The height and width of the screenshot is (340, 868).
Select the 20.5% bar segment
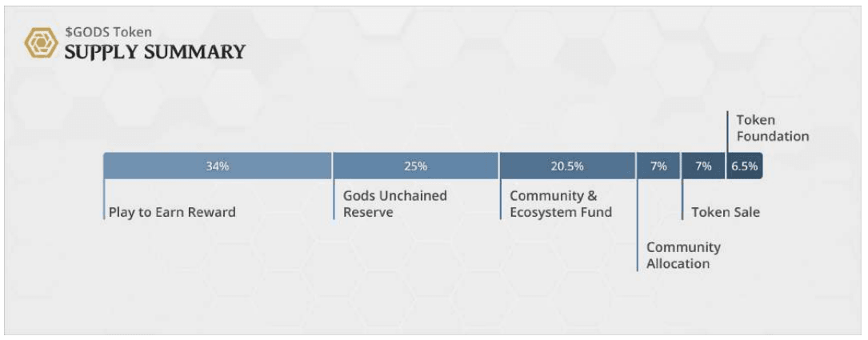coord(566,166)
